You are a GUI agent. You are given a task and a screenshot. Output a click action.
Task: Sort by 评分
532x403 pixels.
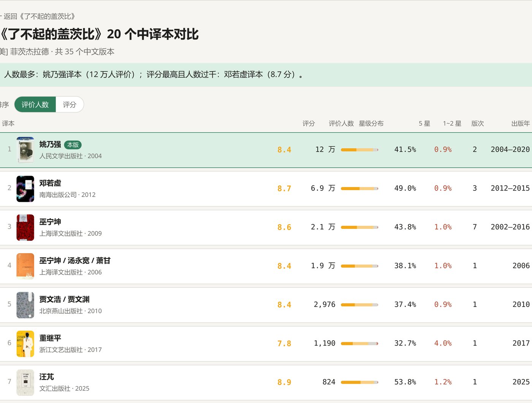70,105
